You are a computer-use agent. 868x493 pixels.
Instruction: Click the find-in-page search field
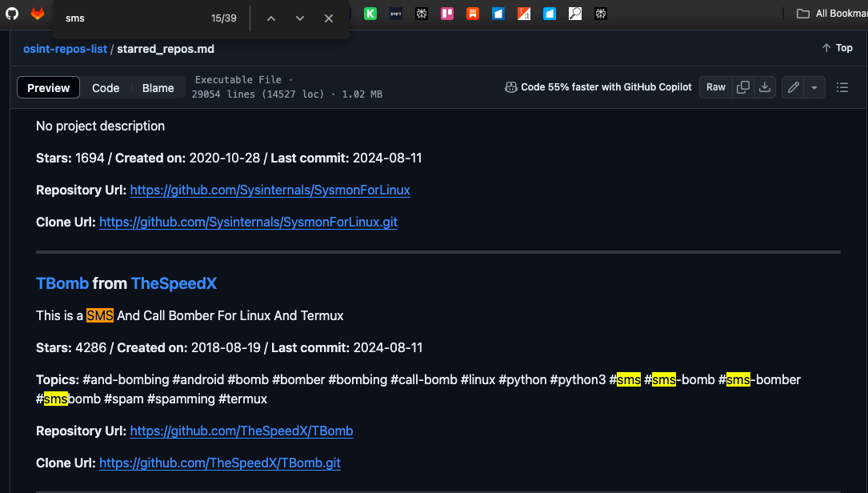[x=133, y=18]
